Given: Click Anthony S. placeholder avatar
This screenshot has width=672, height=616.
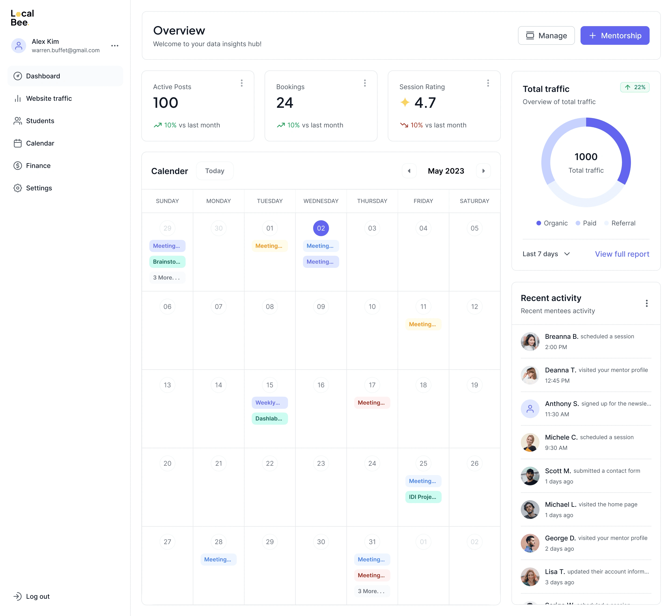Looking at the screenshot, I should (530, 409).
